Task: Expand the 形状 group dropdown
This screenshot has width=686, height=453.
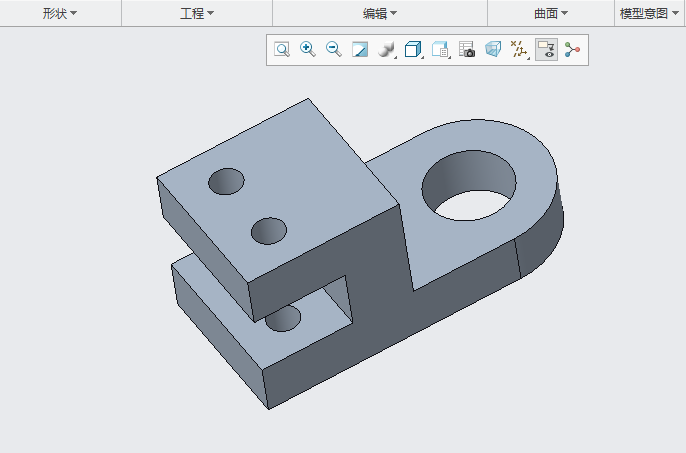Action: 59,13
